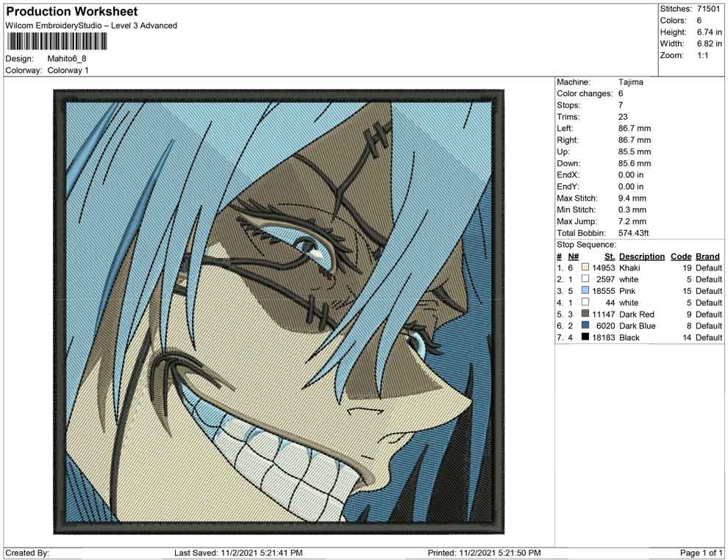
Task: Click the Description column header
Action: (642, 256)
